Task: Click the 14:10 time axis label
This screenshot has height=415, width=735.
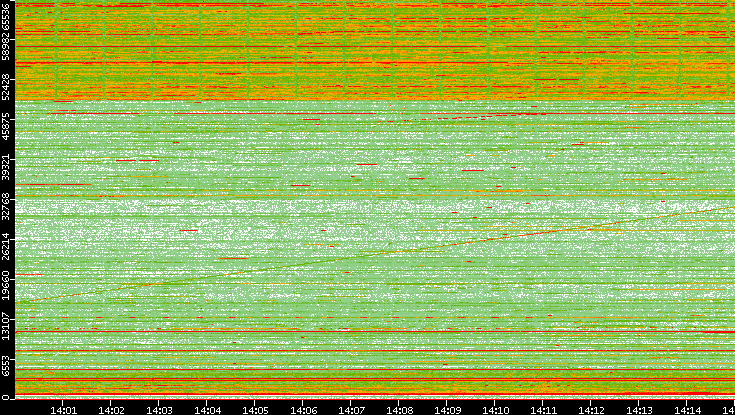Action: tap(495, 410)
